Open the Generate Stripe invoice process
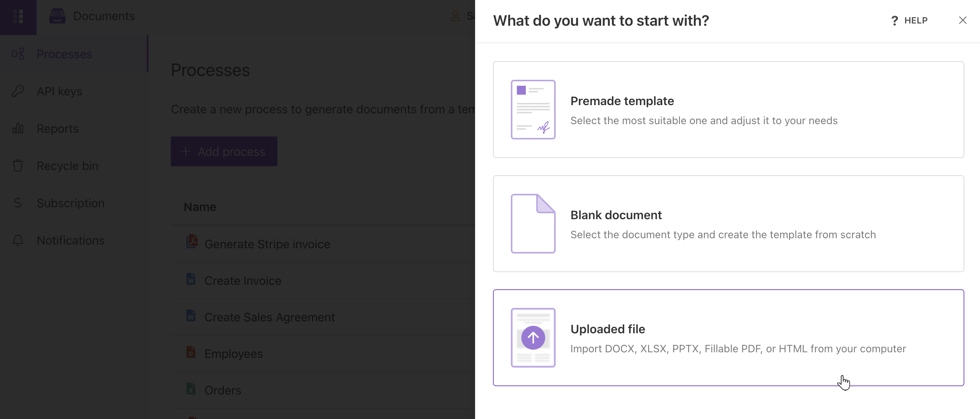 point(267,244)
